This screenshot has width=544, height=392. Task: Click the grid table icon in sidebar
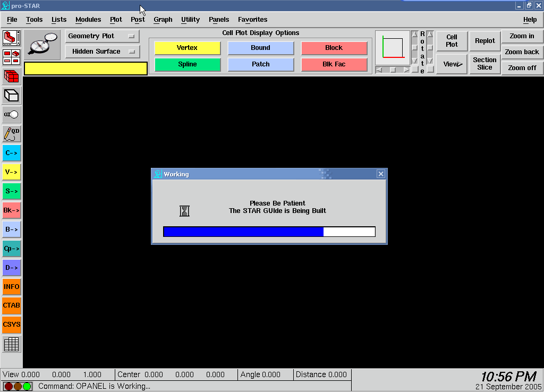click(x=12, y=344)
